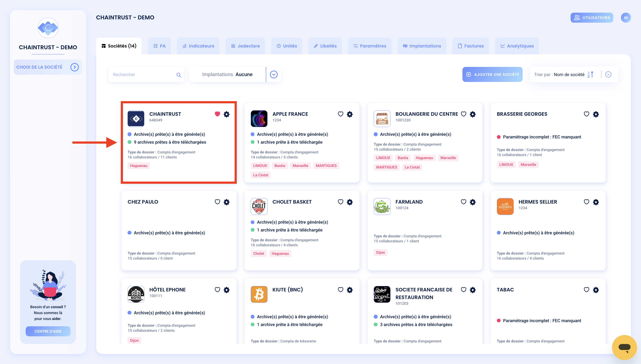Favorite CHEZ PAULO with heart
Image resolution: width=641 pixels, height=364 pixels.
point(217,202)
